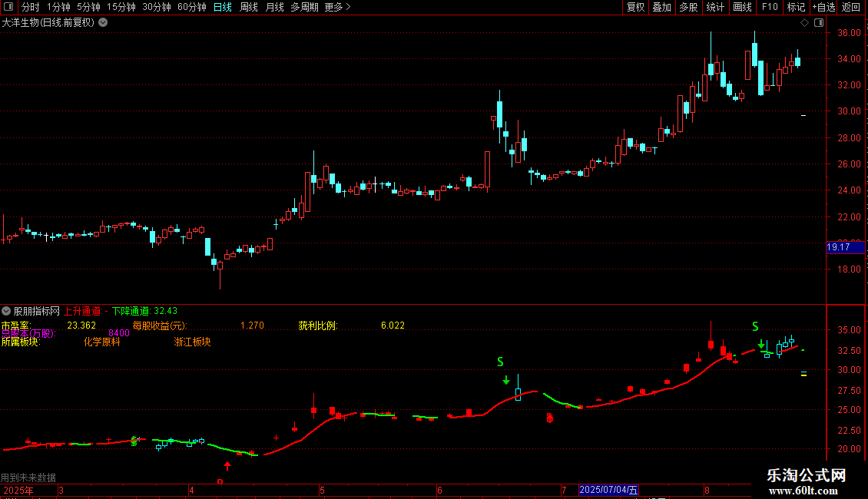Click the 市盈率 value 23.362
The height and width of the screenshot is (499, 868).
pyautogui.click(x=81, y=326)
